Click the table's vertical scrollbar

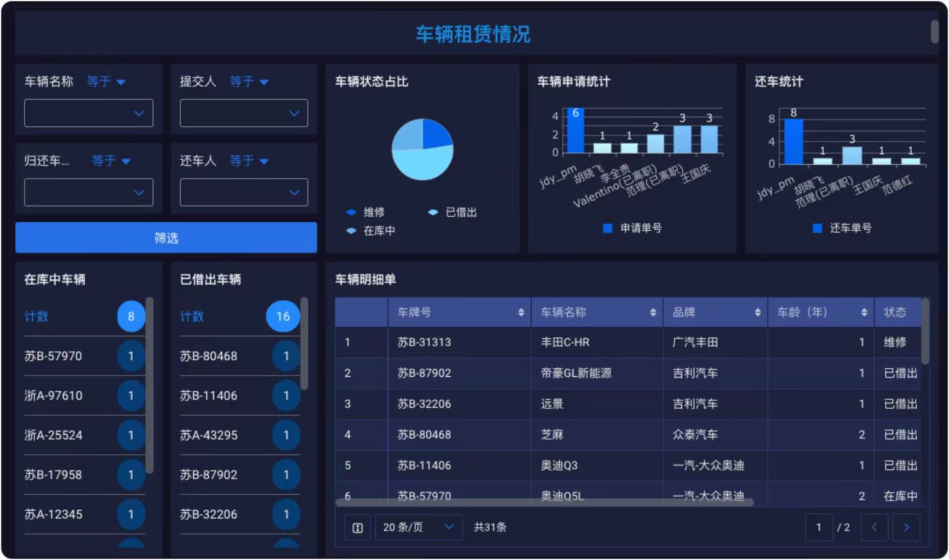[x=925, y=331]
